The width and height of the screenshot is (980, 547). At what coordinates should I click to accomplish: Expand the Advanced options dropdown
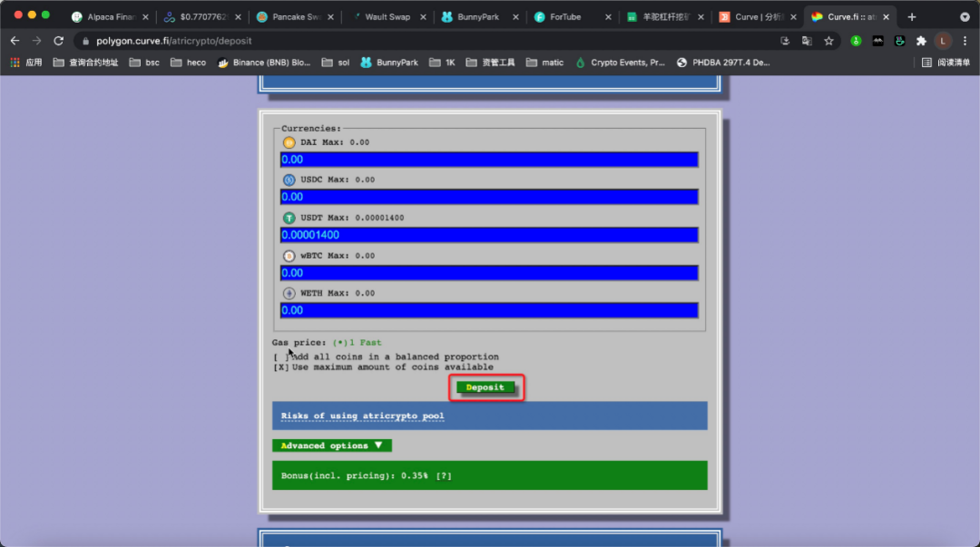pos(331,445)
